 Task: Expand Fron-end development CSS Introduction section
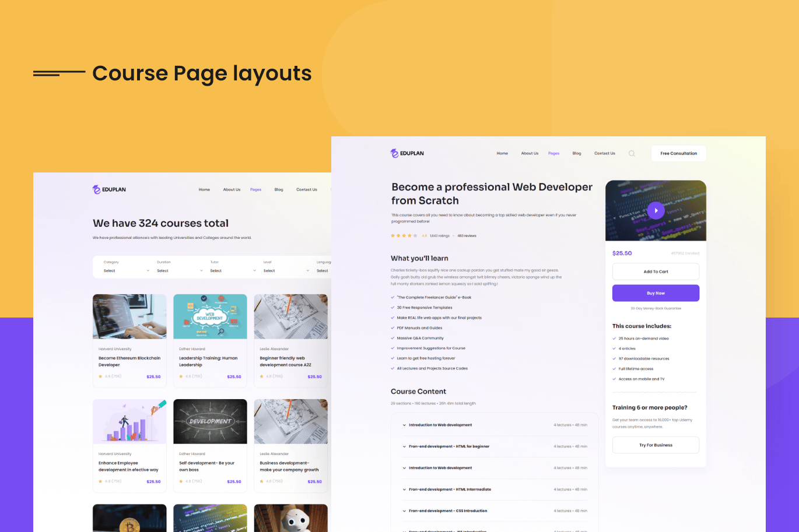[x=495, y=511]
